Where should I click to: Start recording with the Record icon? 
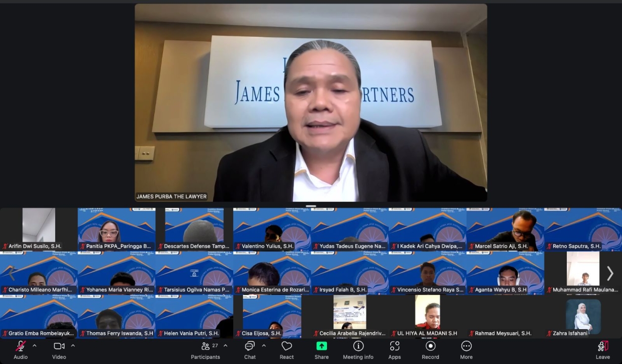[431, 346]
